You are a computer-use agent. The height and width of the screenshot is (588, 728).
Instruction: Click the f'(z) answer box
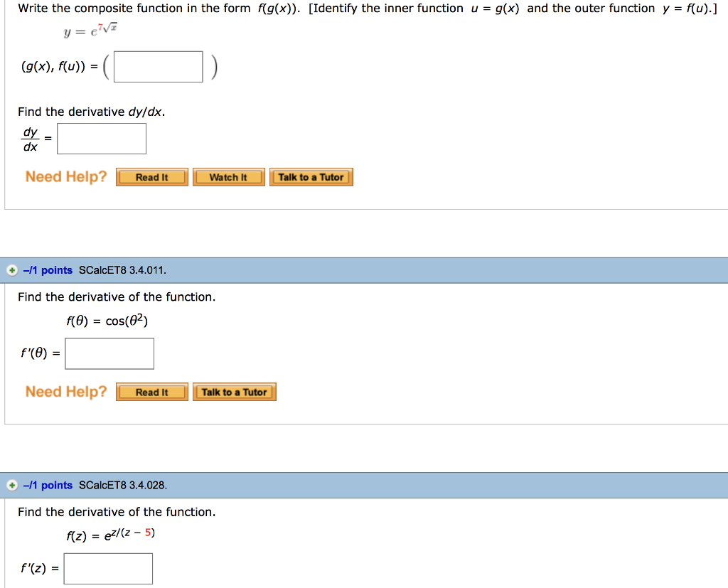pos(107,568)
